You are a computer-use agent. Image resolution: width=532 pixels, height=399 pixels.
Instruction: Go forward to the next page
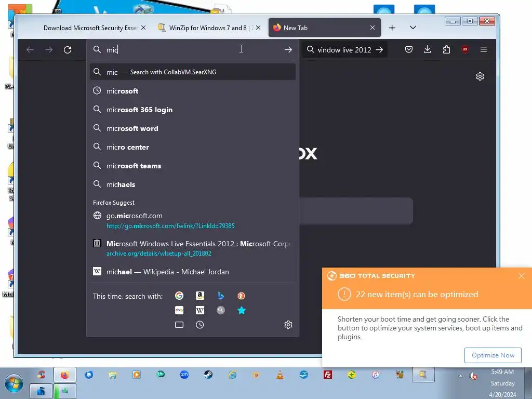tap(49, 50)
